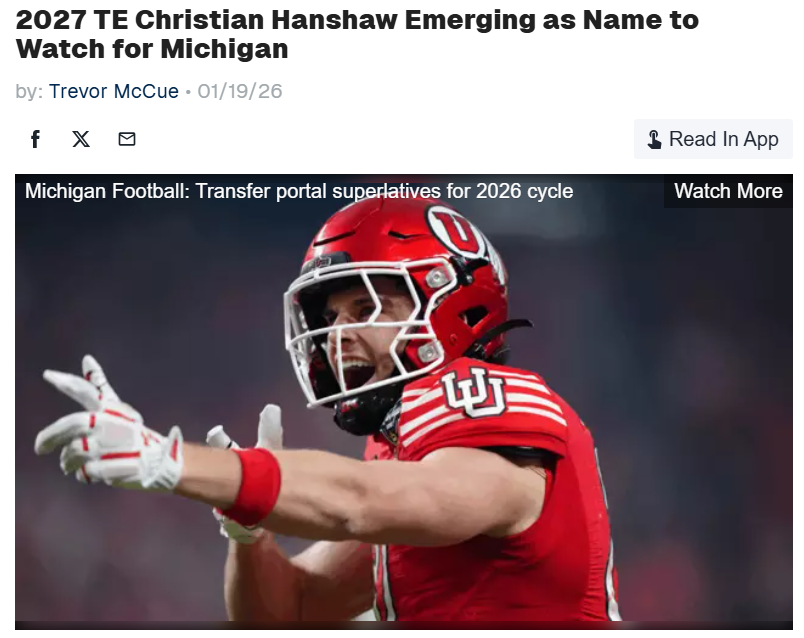
Task: Click the Read In App button
Action: [713, 139]
